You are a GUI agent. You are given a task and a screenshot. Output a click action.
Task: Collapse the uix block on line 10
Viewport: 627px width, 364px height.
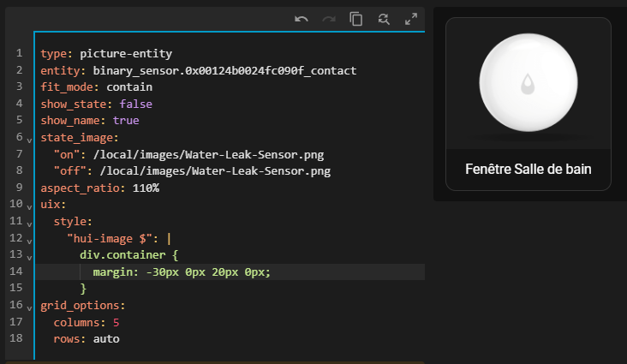coord(29,206)
